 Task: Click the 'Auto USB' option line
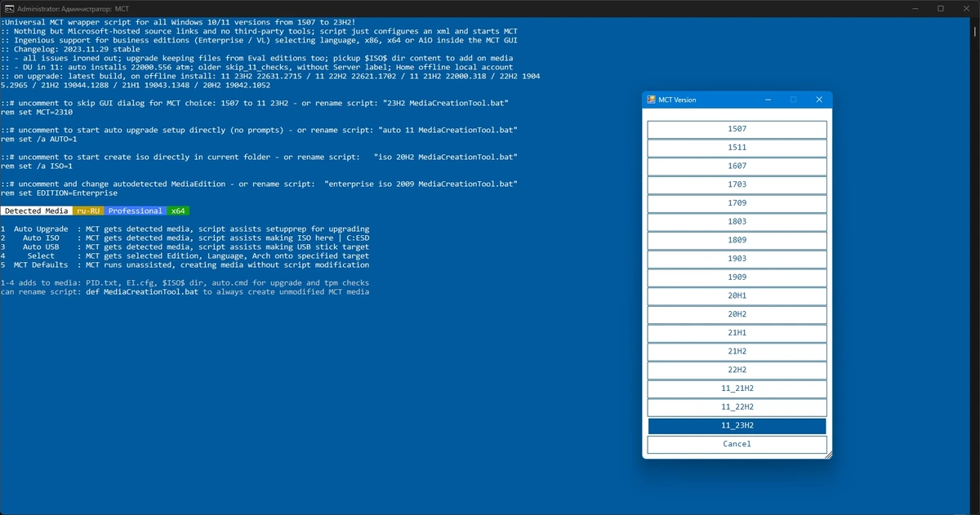(x=185, y=246)
